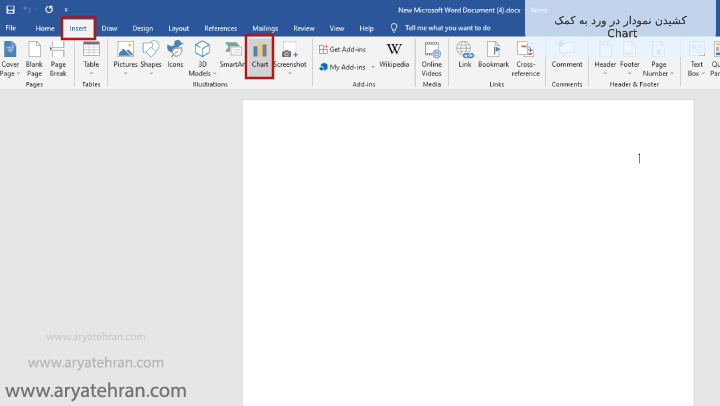Click the Tell me what you want search box
Image resolution: width=720 pixels, height=406 pixels.
[447, 28]
